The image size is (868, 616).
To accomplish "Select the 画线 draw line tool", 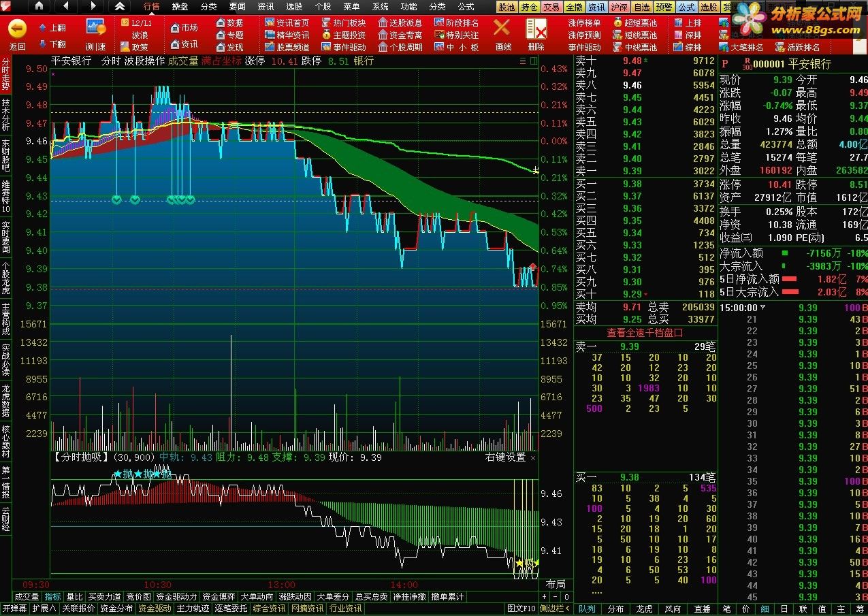I will coord(502,28).
